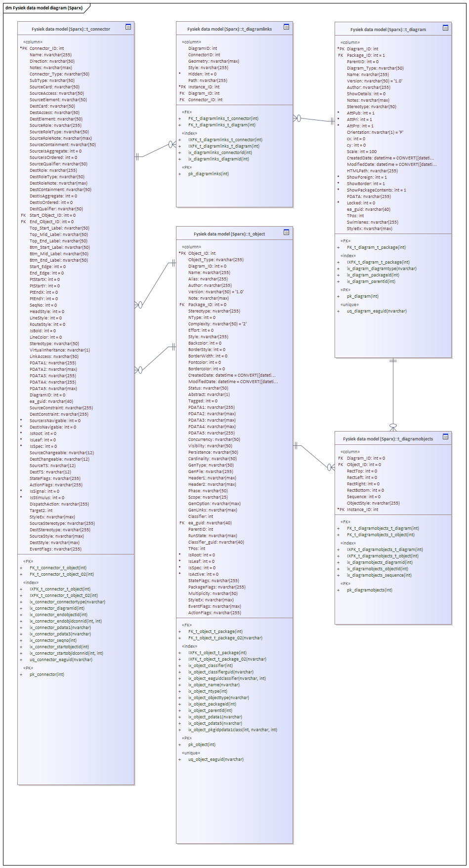This screenshot has width=469, height=868.
Task: Click 'VirtualInheritance: nvarchar(1)' column
Action: pos(60,350)
